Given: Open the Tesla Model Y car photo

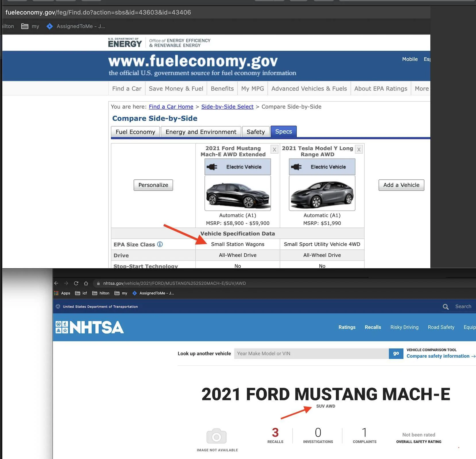Looking at the screenshot, I should click(x=322, y=193).
